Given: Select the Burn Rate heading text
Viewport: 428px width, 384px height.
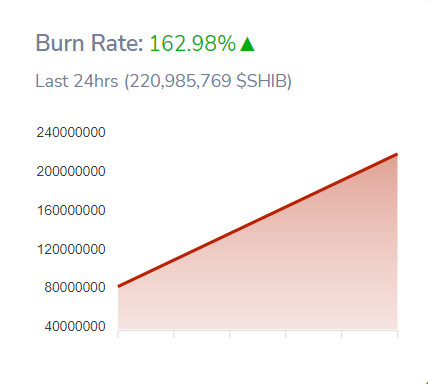Looking at the screenshot, I should click(x=89, y=43).
